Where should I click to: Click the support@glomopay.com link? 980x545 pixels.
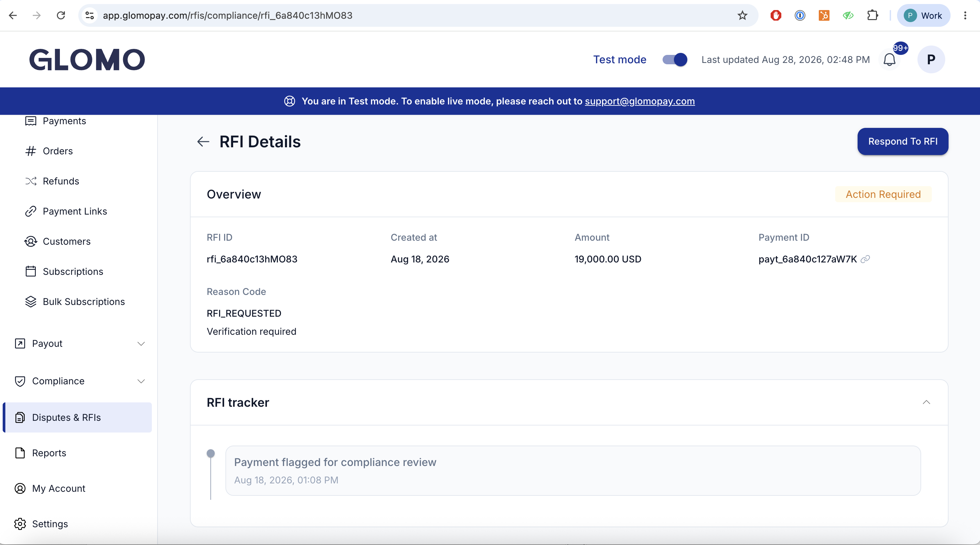pos(640,101)
